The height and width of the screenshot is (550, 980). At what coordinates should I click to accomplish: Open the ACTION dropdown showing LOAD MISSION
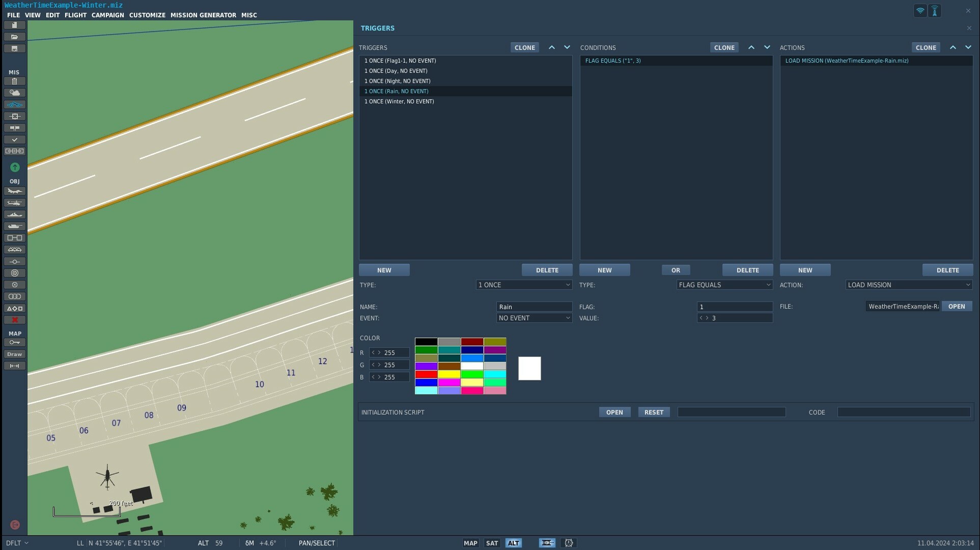click(909, 285)
